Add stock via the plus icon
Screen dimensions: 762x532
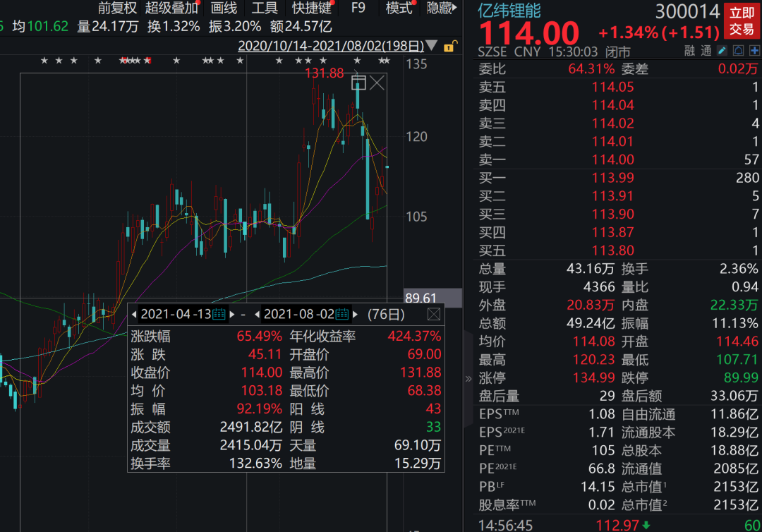tap(754, 51)
